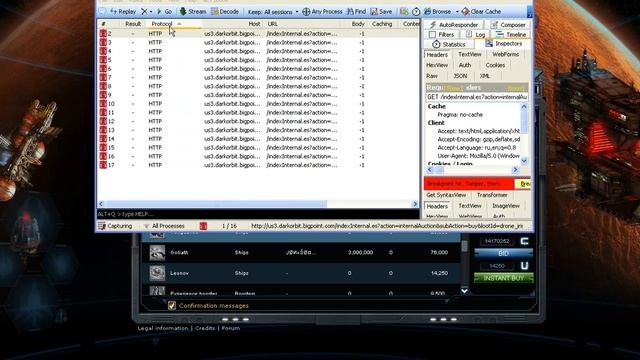Open the HexView request tab

pos(437,65)
